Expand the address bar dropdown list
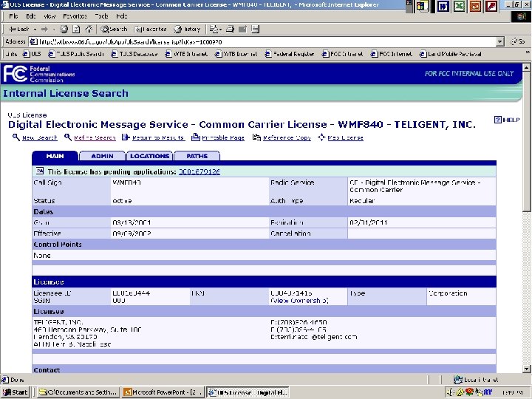Screen dimensions: 532x399 [x=499, y=41]
